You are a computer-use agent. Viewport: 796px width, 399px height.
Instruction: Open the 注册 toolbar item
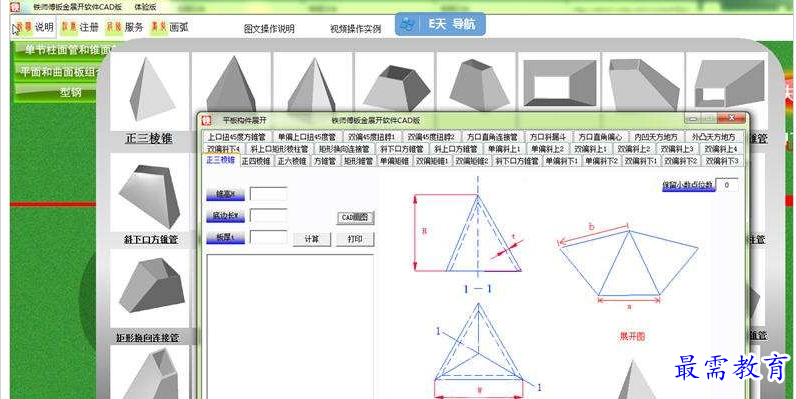pos(79,27)
